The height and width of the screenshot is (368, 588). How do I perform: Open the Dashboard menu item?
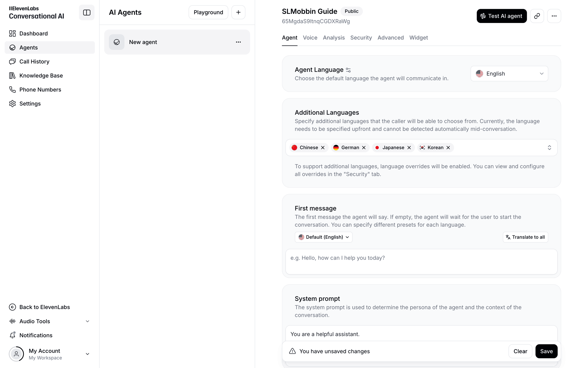[50, 33]
